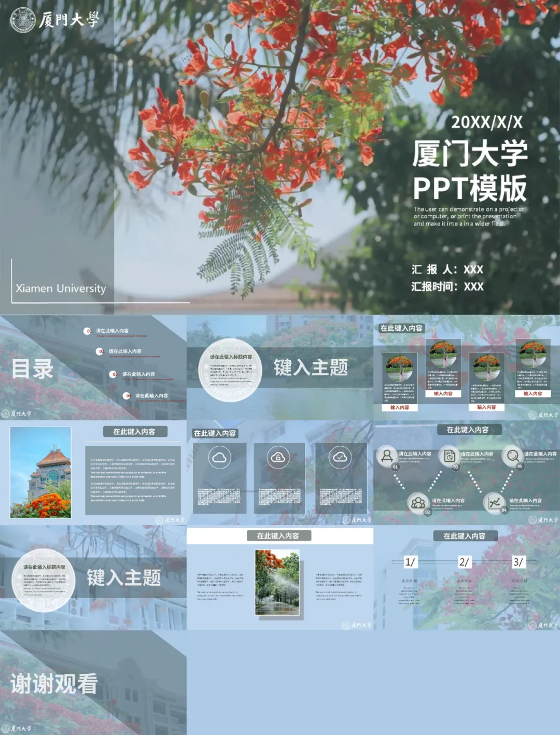Image resolution: width=560 pixels, height=735 pixels.
Task: Click the 在此键入内容 label on the white header bar
Action: pyautogui.click(x=278, y=536)
